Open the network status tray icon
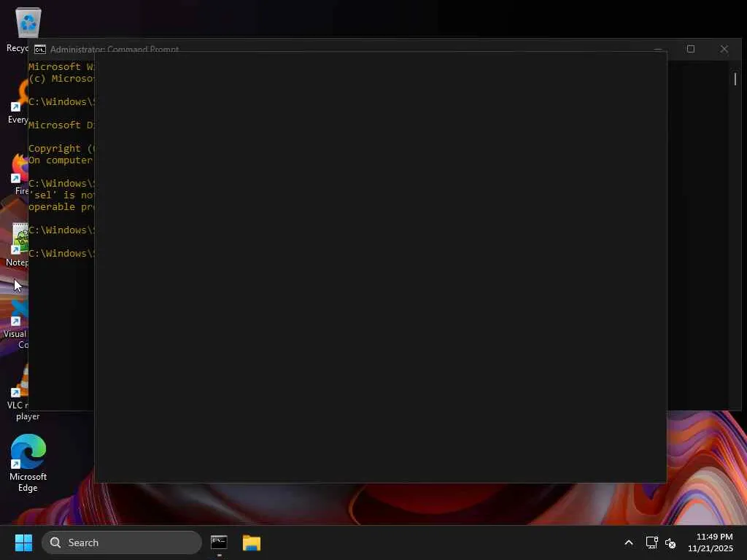 [651, 542]
